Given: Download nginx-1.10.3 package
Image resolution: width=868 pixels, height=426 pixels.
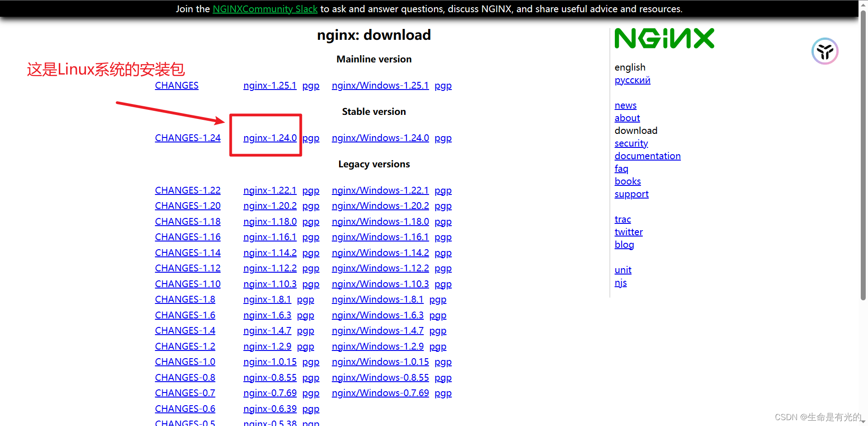Looking at the screenshot, I should tap(270, 284).
